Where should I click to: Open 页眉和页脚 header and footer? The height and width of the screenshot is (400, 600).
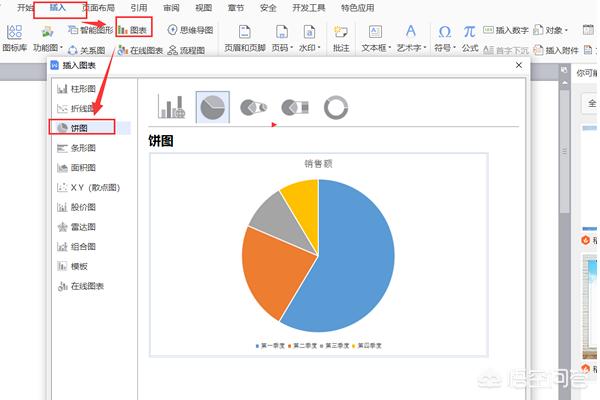pyautogui.click(x=245, y=38)
